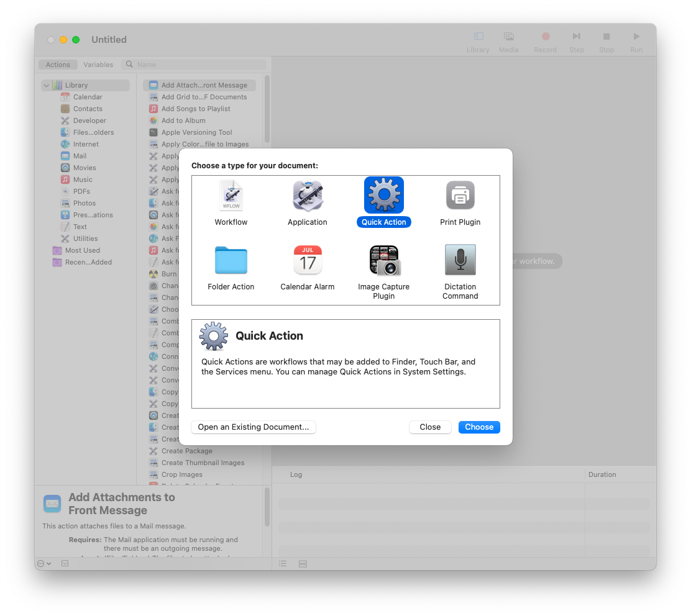Viewport: 691px width, 616px height.
Task: Select the Dictation Command microphone icon
Action: tap(460, 260)
